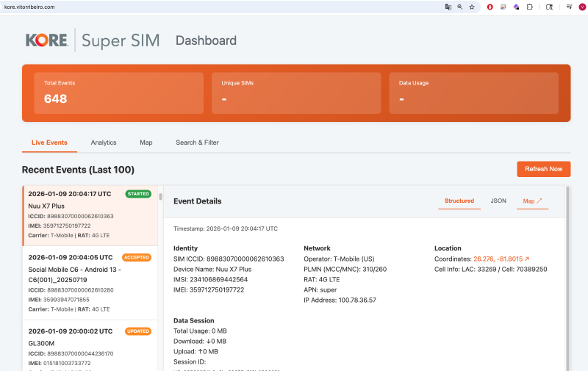The width and height of the screenshot is (588, 371).
Task: Click the Dashboard heading
Action: point(207,40)
